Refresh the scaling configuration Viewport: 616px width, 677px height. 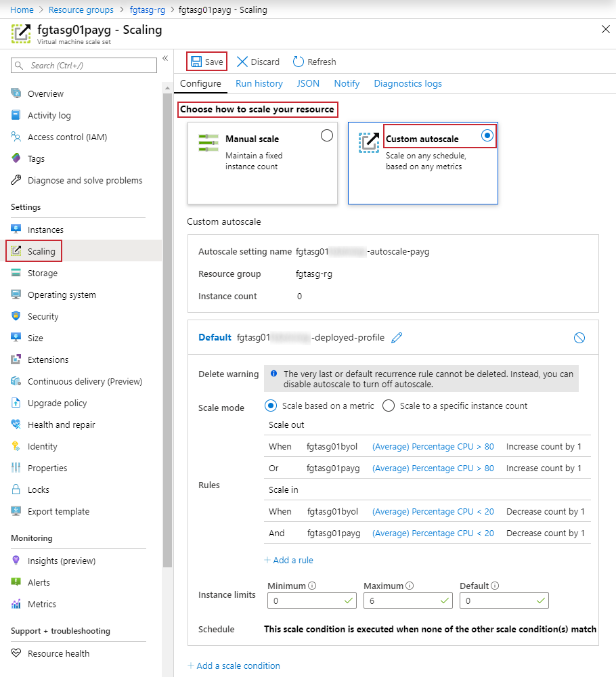pos(314,62)
